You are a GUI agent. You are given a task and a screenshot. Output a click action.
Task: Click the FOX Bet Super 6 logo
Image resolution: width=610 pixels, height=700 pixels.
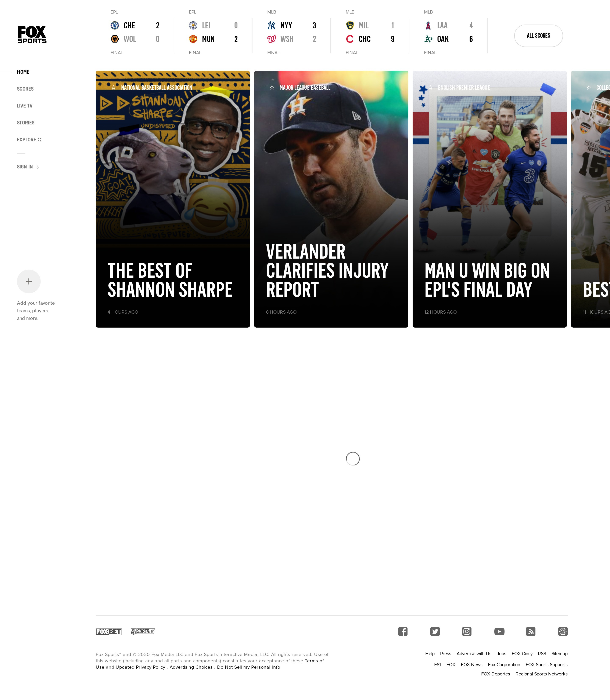(143, 631)
